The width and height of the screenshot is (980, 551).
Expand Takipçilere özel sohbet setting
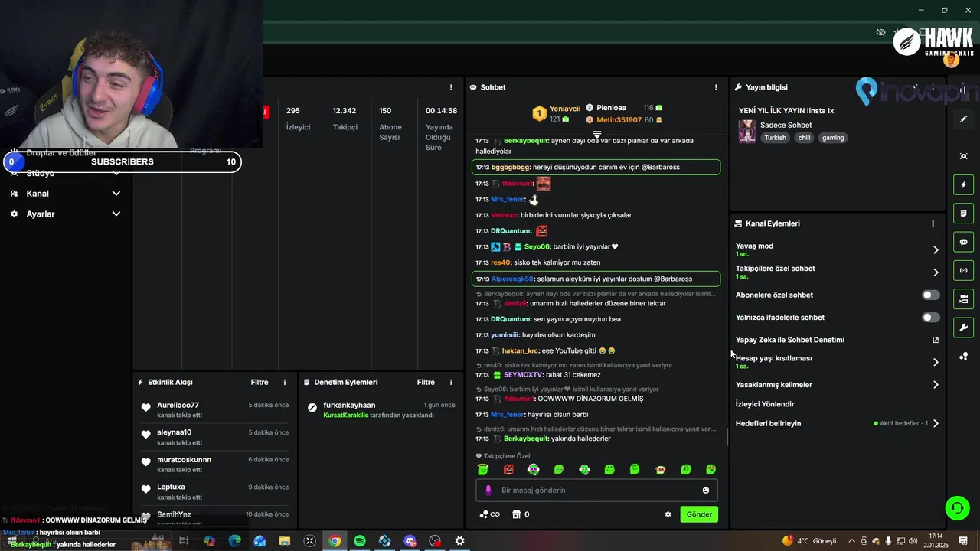[x=936, y=272]
